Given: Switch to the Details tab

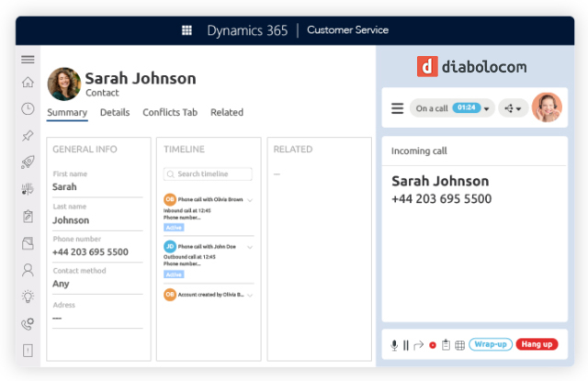Looking at the screenshot, I should 115,112.
